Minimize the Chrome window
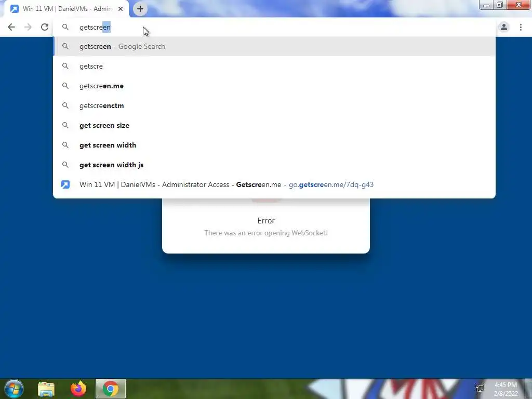This screenshot has height=399, width=532. point(486,5)
